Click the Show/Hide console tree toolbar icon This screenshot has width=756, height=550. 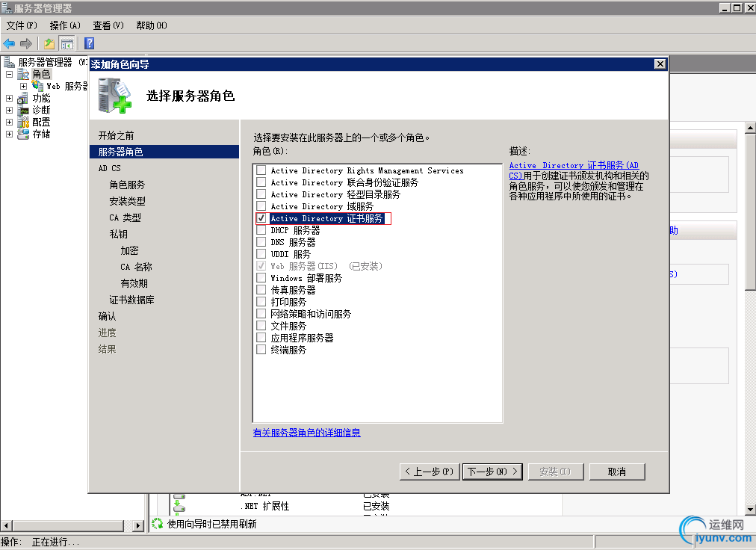(67, 43)
